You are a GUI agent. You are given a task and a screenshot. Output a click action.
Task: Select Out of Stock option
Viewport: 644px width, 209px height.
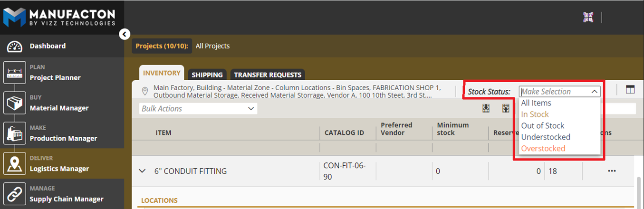542,125
